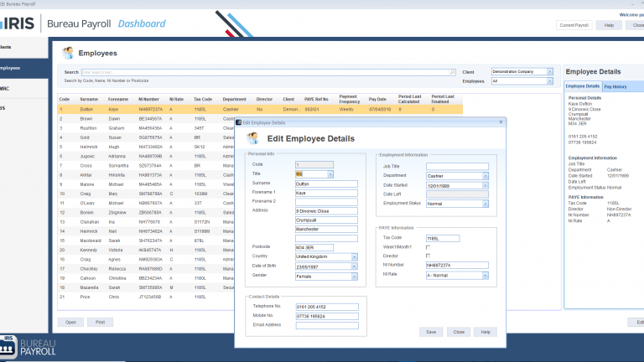Viewport: 644px width, 362px height.
Task: Expand the Gender dropdown
Action: click(x=354, y=277)
